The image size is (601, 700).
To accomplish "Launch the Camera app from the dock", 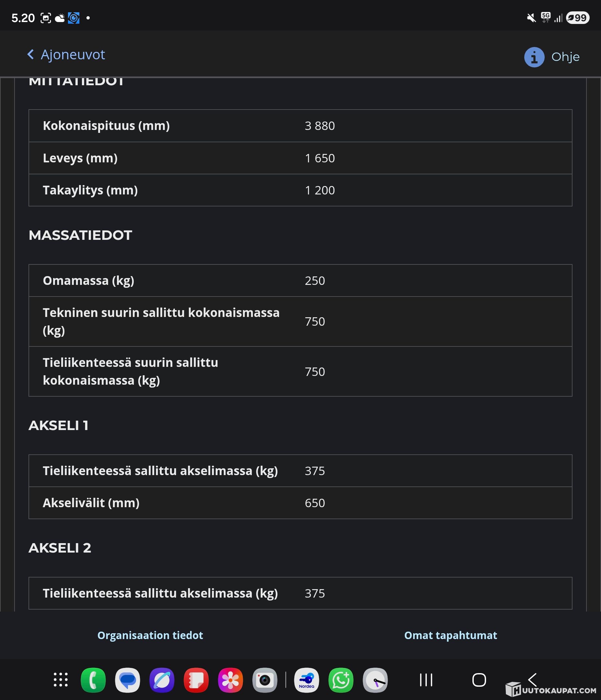I will point(265,680).
